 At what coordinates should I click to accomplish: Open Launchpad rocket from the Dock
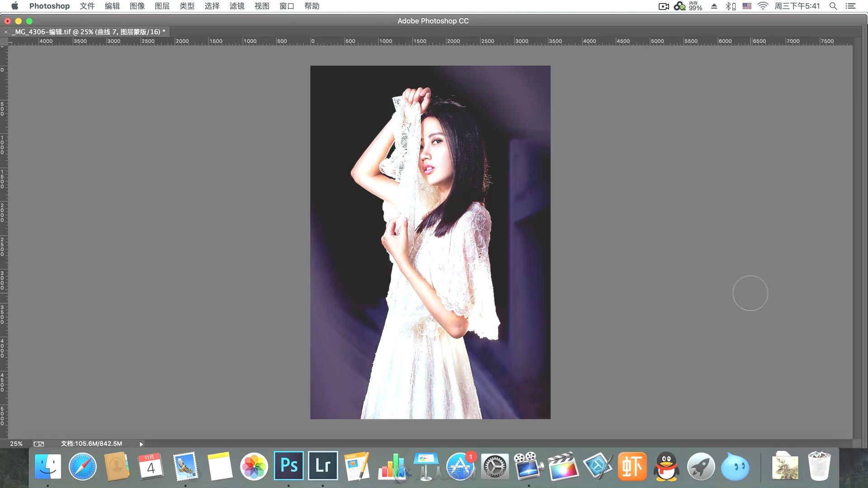(x=701, y=466)
